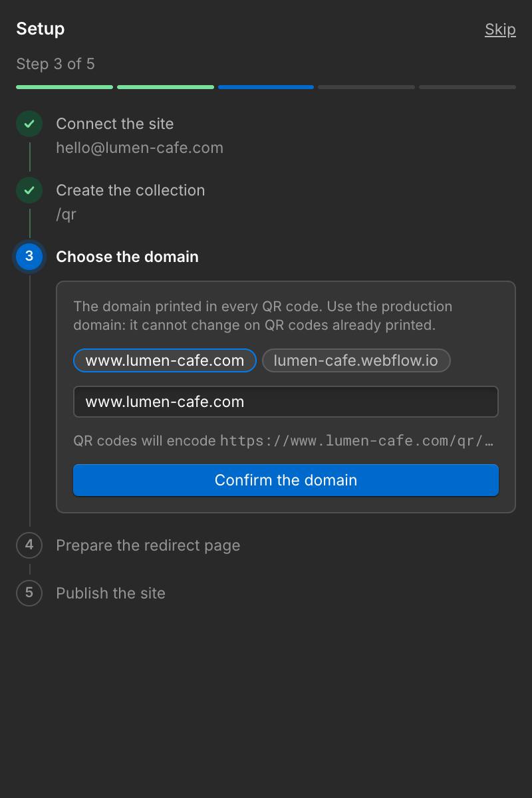
Task: Confirm the domain button
Action: coord(286,480)
